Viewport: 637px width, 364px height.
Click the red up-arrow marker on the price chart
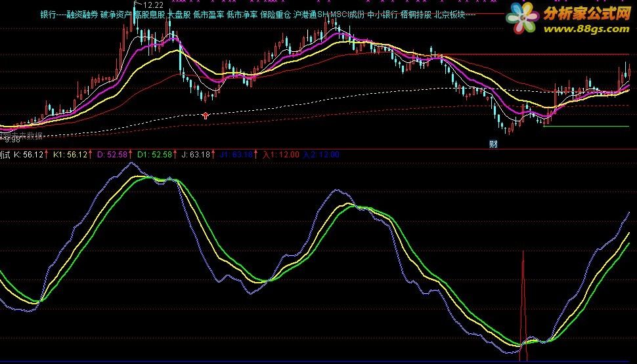206,115
